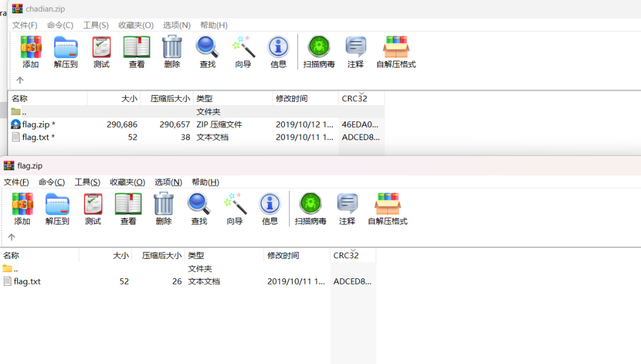Sort by CRC32 column in chadian.zip window

(x=354, y=99)
